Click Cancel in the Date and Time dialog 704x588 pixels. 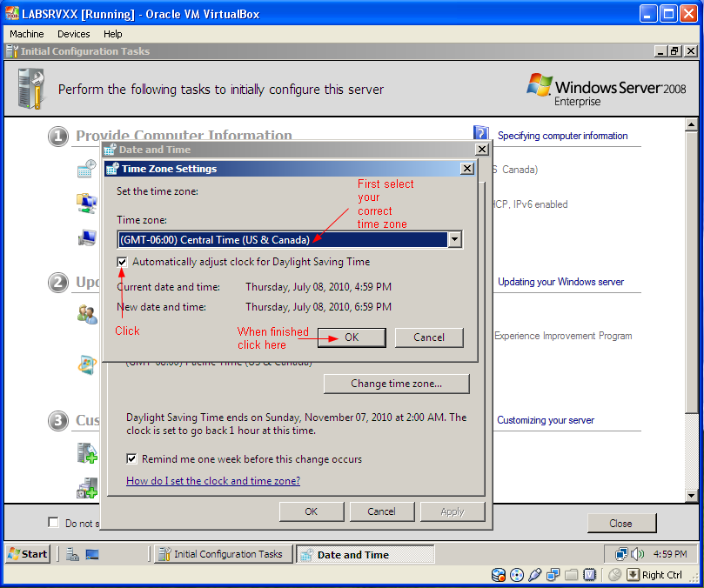point(382,511)
